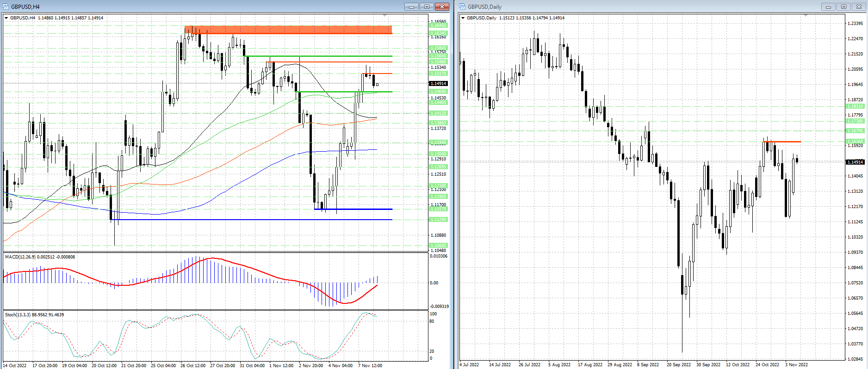Close the GBPUSD,H4 chart window

click(442, 6)
